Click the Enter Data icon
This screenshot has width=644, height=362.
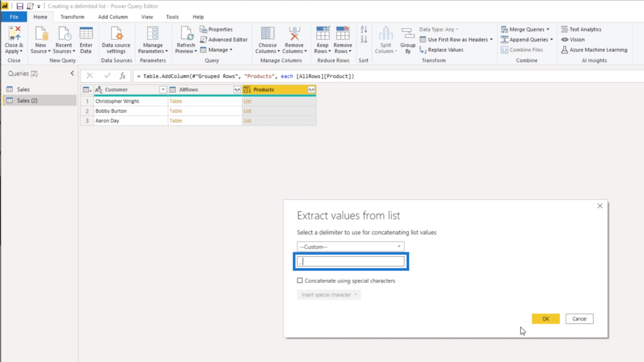(86, 34)
